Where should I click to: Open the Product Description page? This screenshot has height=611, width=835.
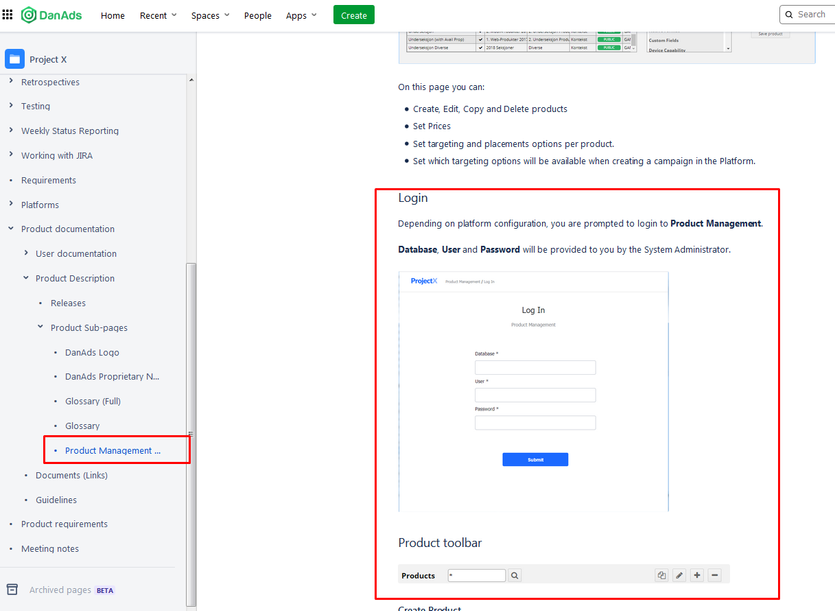pyautogui.click(x=75, y=278)
